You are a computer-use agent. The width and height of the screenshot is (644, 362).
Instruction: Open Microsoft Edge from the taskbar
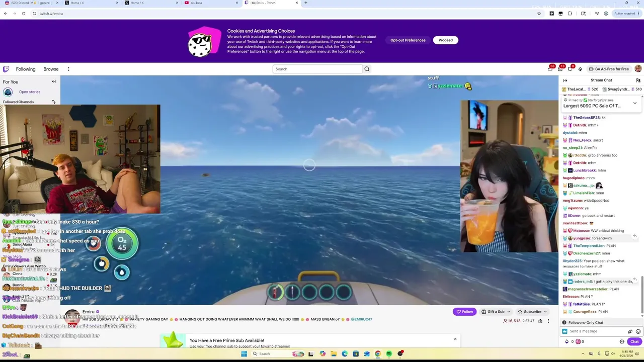(x=345, y=354)
